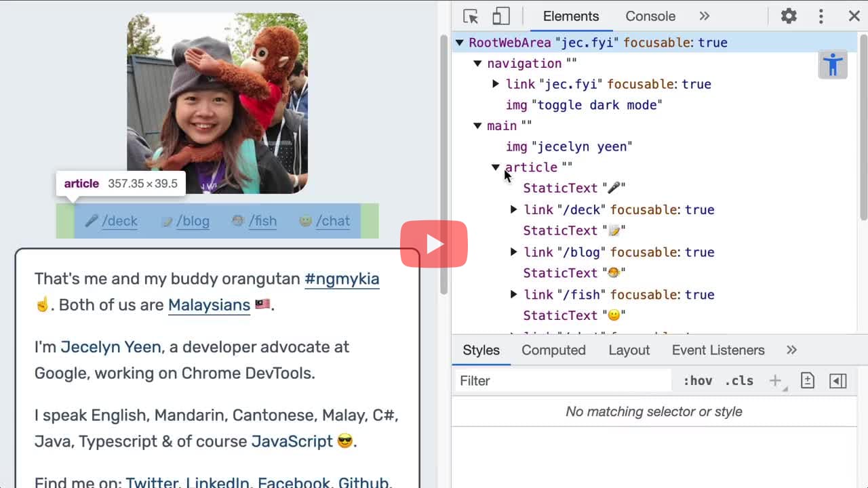Click the microphone emoji before /deck
This screenshot has height=488, width=868.
pyautogui.click(x=92, y=221)
